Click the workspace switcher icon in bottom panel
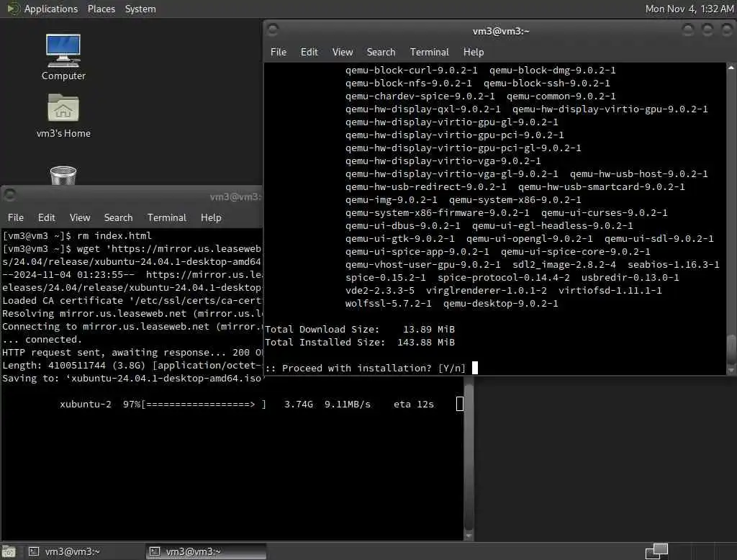 pos(656,551)
